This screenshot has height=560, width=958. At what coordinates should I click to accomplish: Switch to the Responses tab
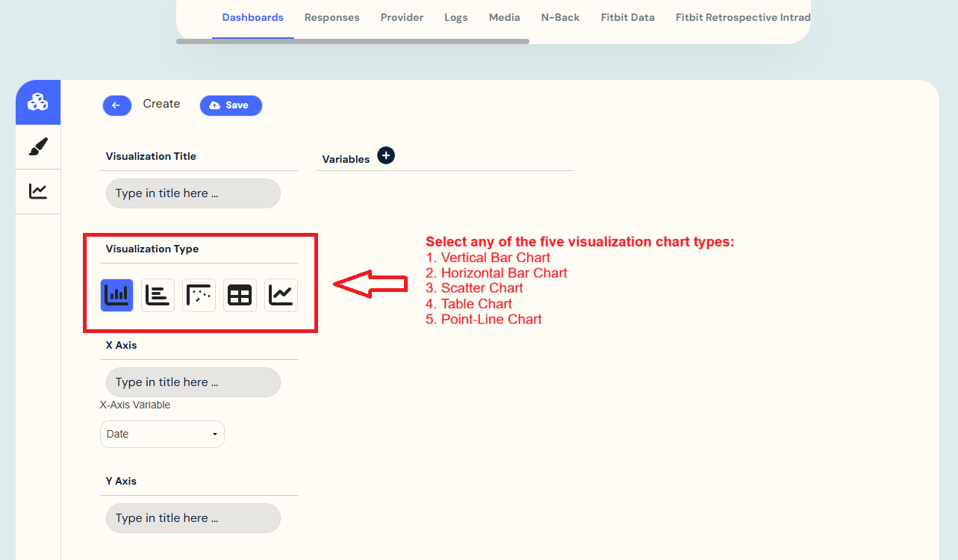(332, 17)
